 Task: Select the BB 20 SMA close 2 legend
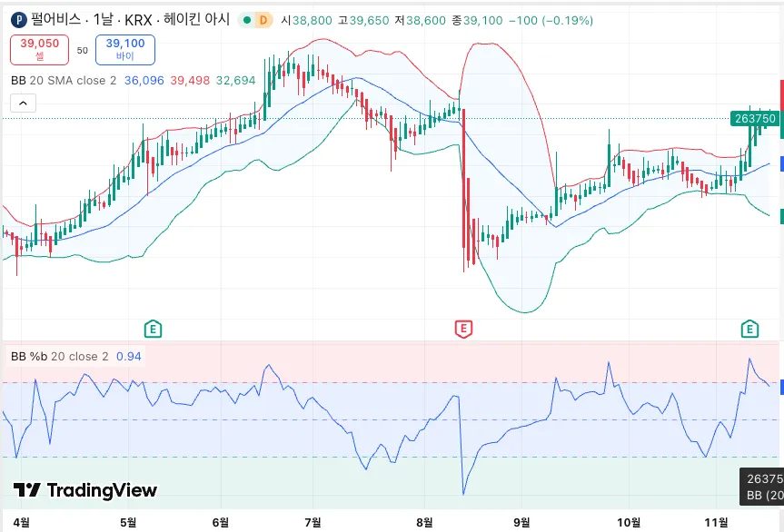(x=64, y=80)
